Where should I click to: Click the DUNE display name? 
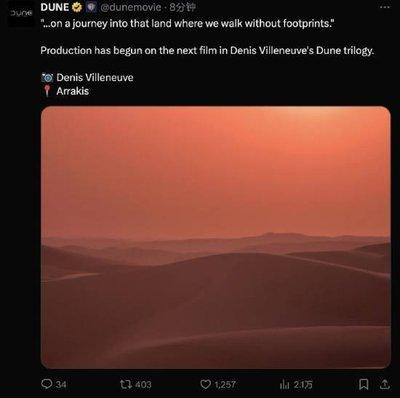(55, 7)
